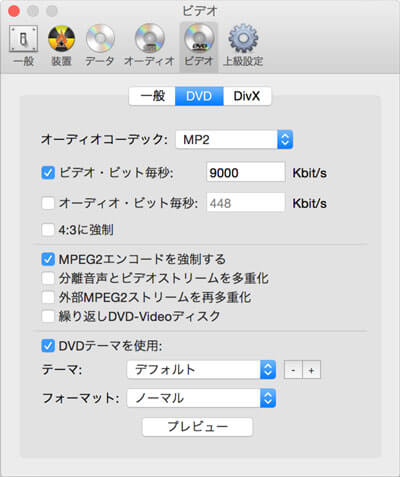This screenshot has height=477, width=400.
Task: Open the フォーマット ノーマル dropdown
Action: coord(201,398)
